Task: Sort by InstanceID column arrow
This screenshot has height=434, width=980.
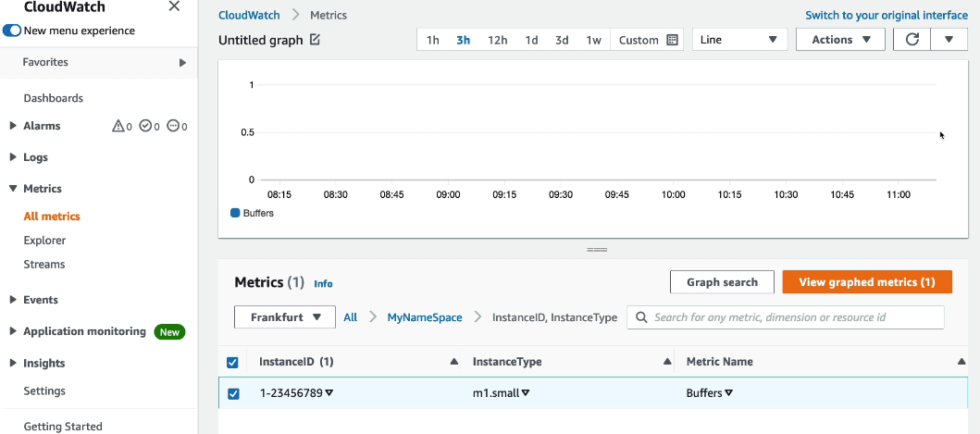Action: click(454, 362)
